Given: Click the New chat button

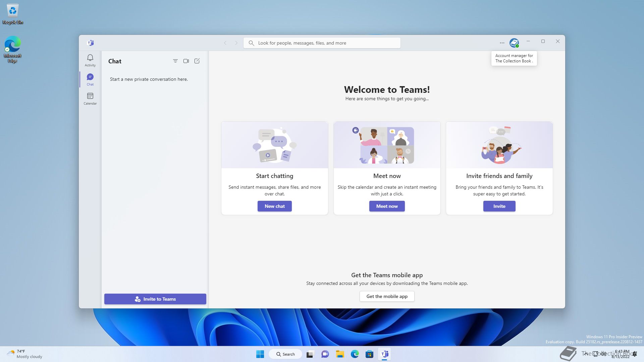Looking at the screenshot, I should point(275,206).
